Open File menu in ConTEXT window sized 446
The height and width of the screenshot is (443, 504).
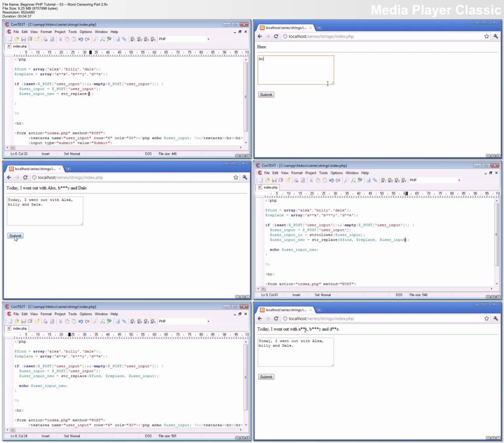click(16, 32)
